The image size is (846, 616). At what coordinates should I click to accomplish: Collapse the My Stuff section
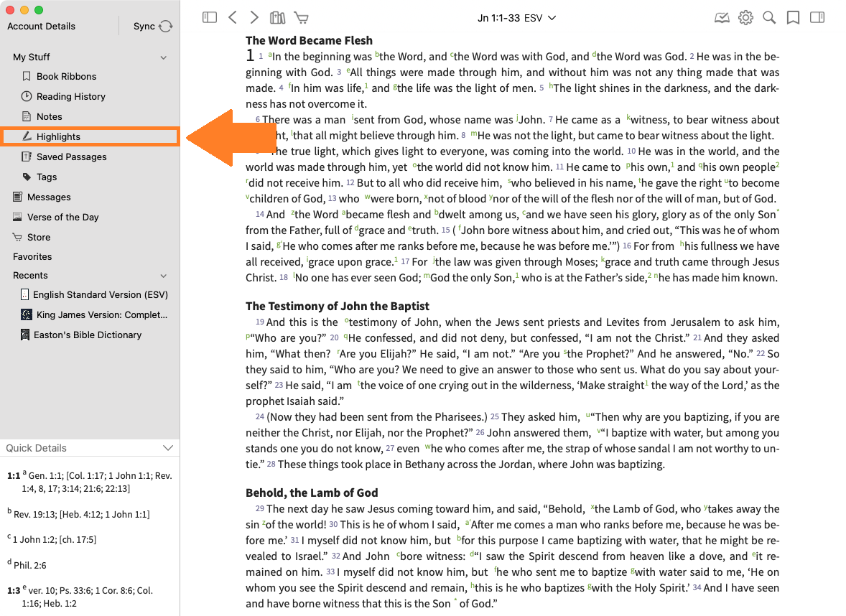point(163,57)
